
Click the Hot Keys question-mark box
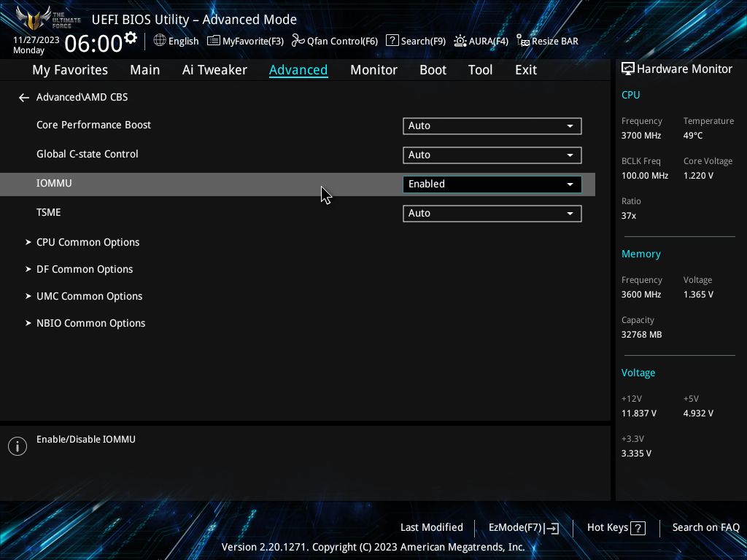coord(638,528)
